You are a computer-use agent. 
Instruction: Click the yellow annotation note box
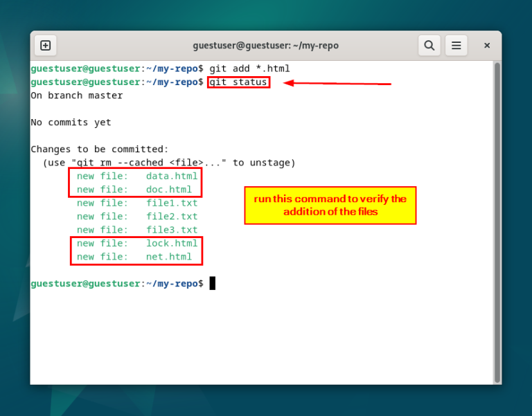tap(330, 206)
